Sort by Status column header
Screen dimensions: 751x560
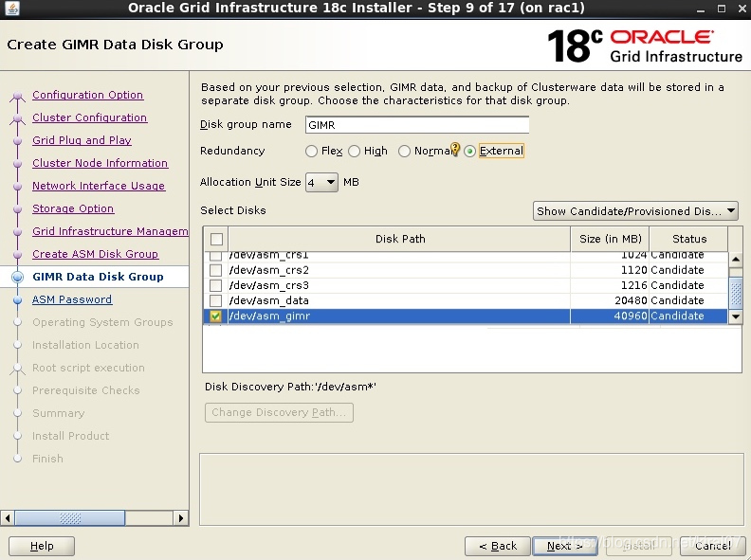(x=689, y=239)
